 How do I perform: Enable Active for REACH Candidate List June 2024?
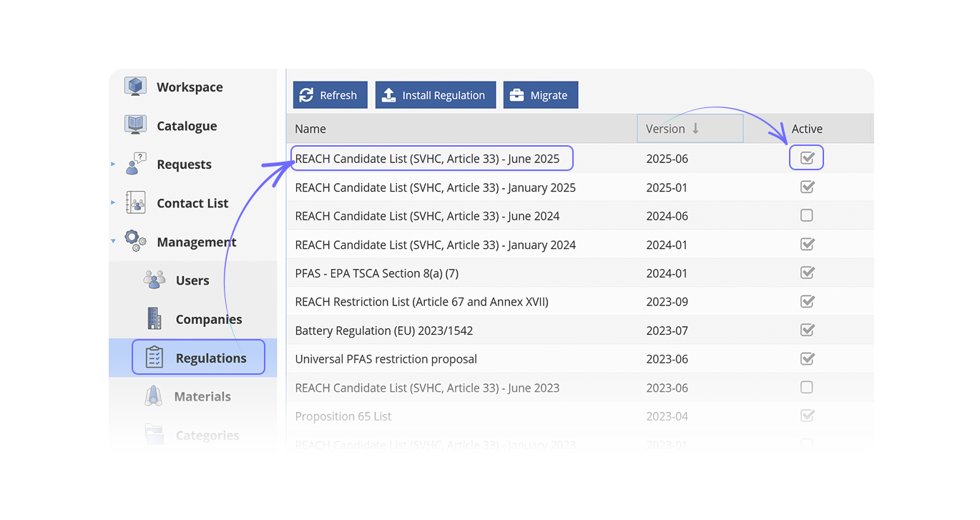(x=807, y=215)
